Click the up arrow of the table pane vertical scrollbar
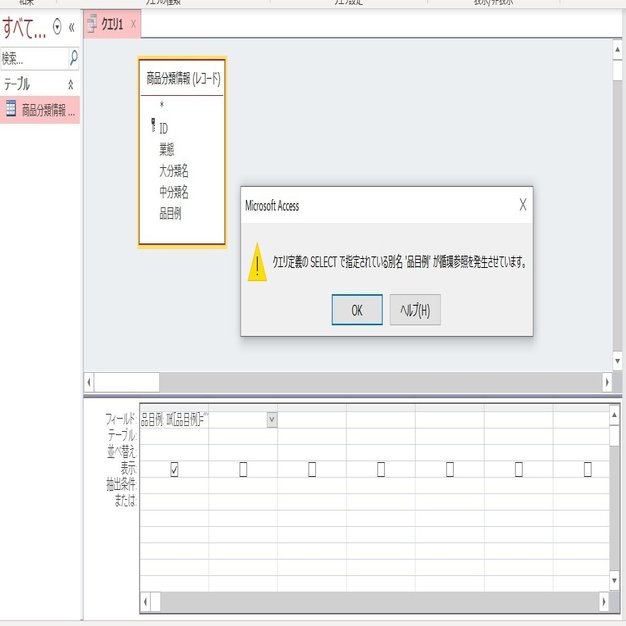The height and width of the screenshot is (626, 626). tap(617, 50)
